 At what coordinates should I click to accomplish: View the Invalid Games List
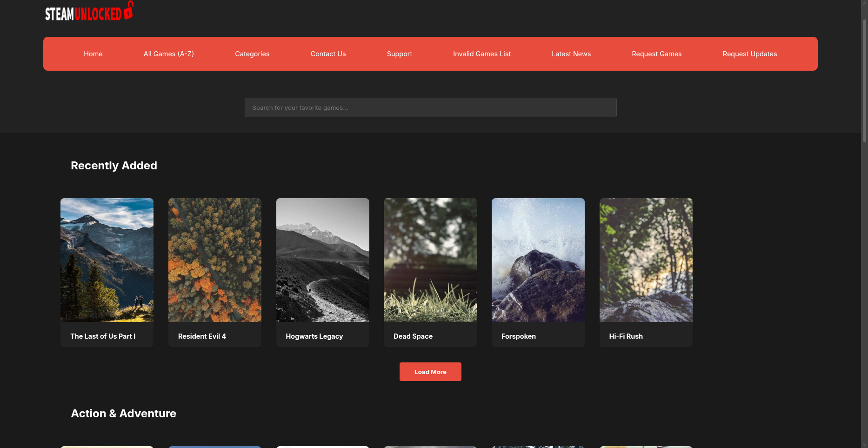[x=482, y=54]
